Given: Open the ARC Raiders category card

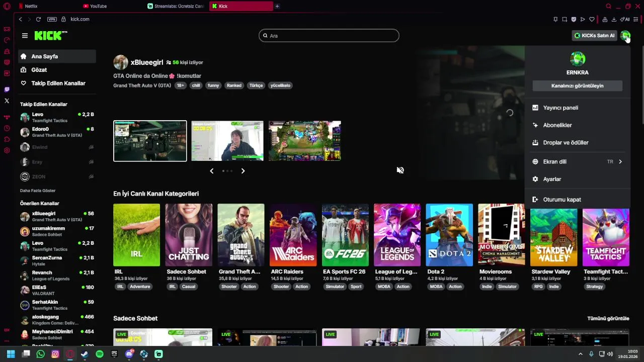Looking at the screenshot, I should point(293,235).
